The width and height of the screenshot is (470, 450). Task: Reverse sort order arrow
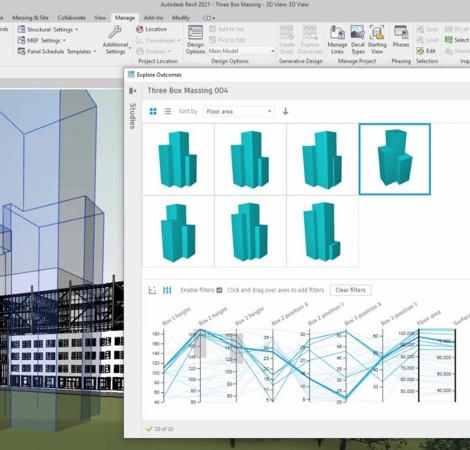pyautogui.click(x=285, y=111)
